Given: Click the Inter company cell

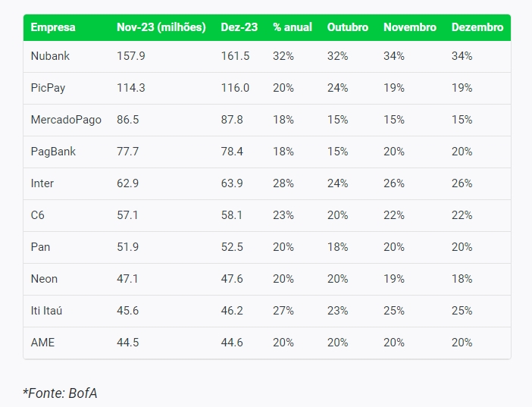Looking at the screenshot, I should pos(42,183).
